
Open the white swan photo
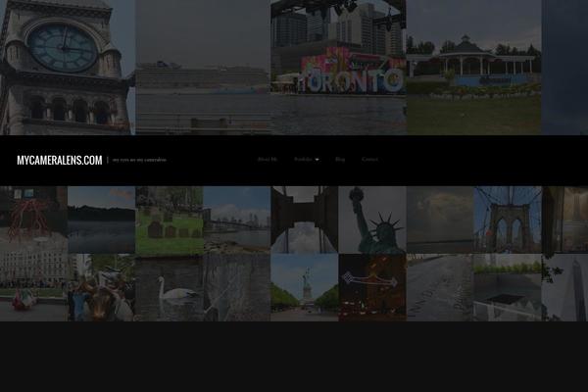pos(170,287)
